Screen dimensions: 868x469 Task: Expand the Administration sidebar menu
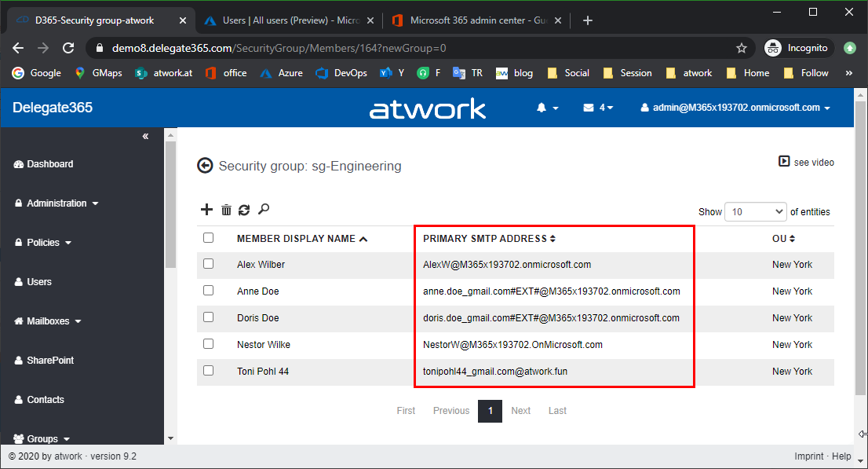pos(57,203)
